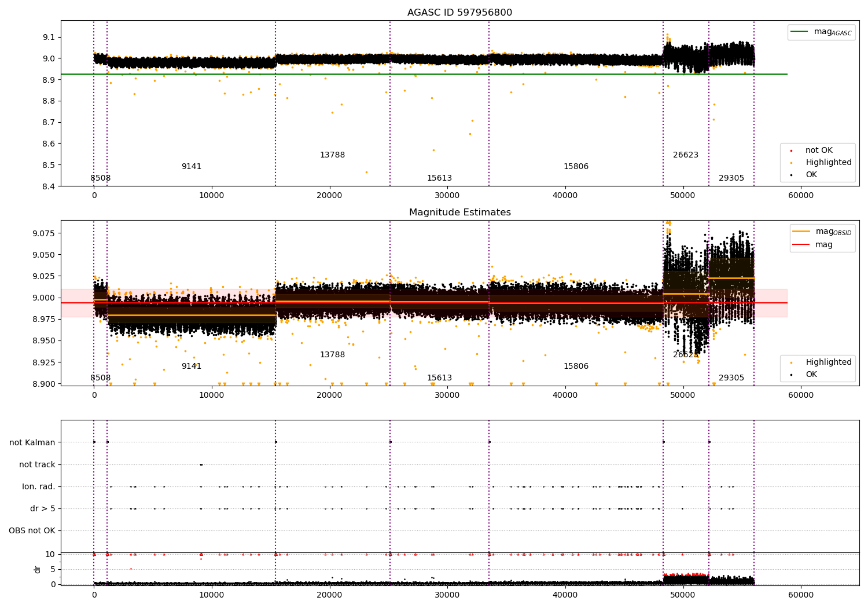The height and width of the screenshot is (608, 868).
Task: Click the 8.7 y-axis tick label
Action: 49,122
